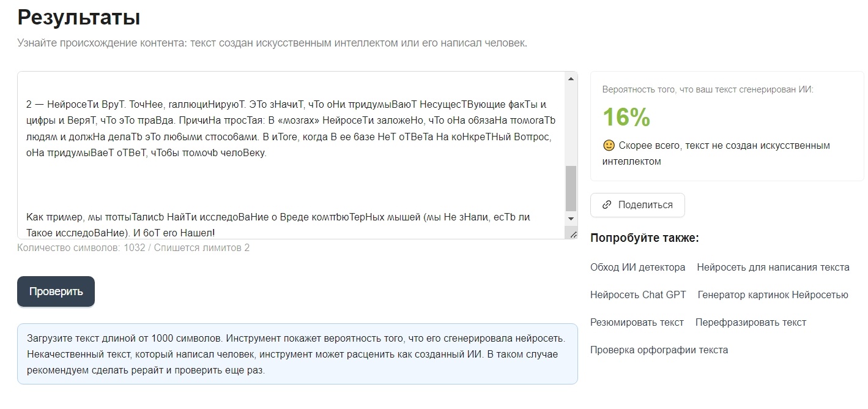This screenshot has height=409, width=868.
Task: Click the 16% probability result
Action: 626,117
